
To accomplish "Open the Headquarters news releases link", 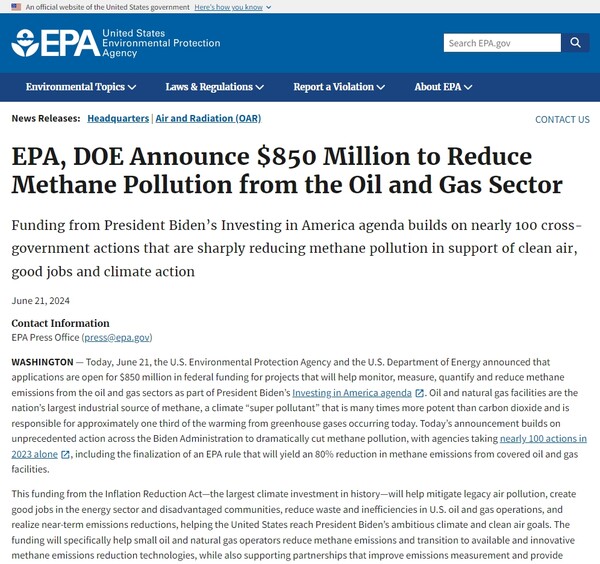I will (x=119, y=119).
